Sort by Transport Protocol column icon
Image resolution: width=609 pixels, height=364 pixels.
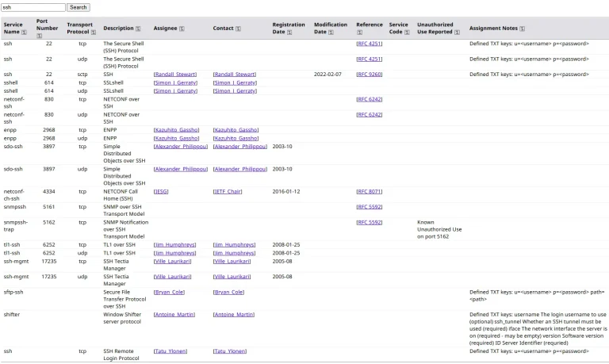pos(94,33)
